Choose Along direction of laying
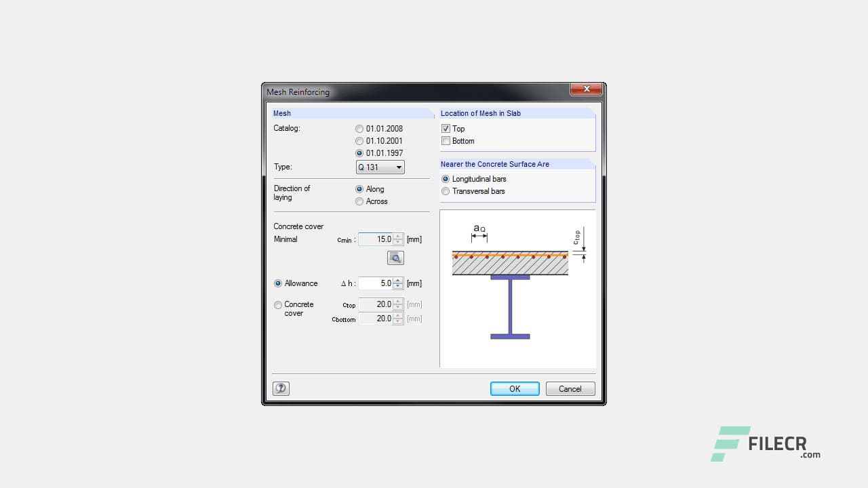The width and height of the screenshot is (868, 488). pos(359,189)
